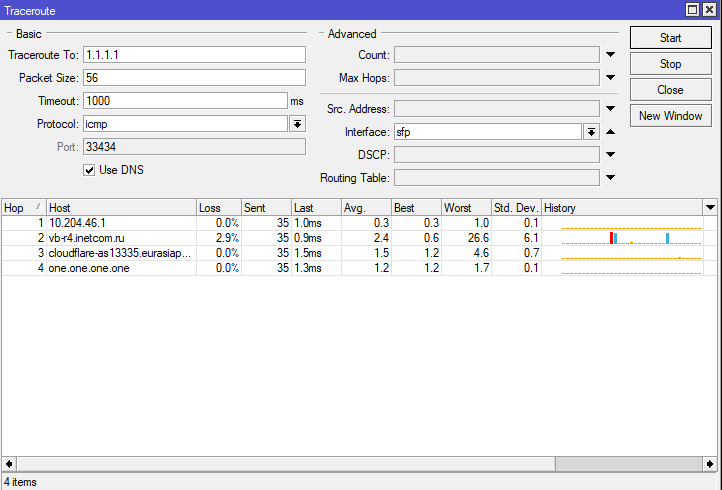This screenshot has width=722, height=490.
Task: Open the table column selector dropdown
Action: 710,208
